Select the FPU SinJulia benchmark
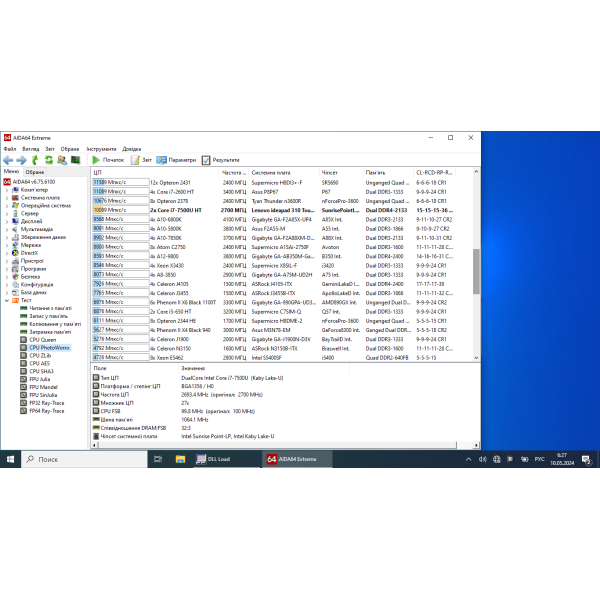 point(43,395)
